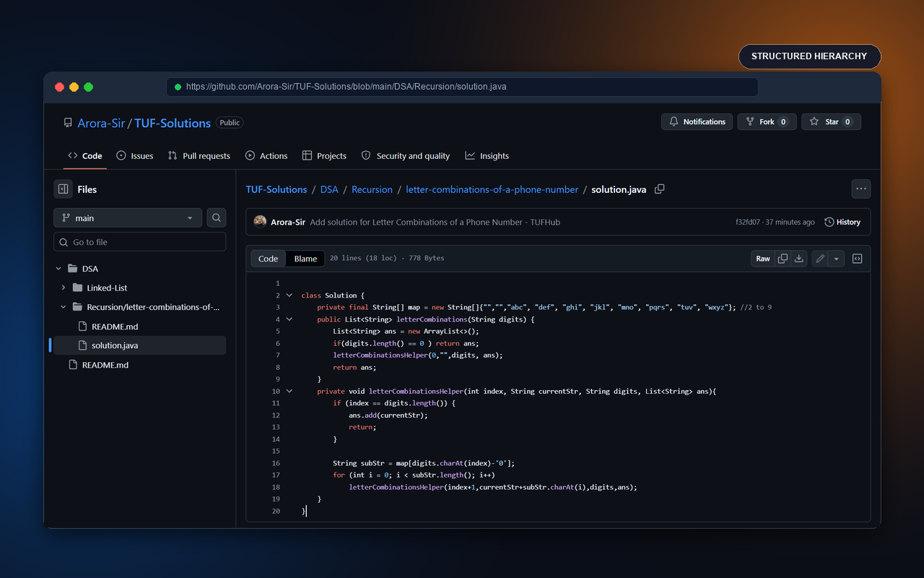The image size is (924, 578).
Task: Click Arora-Sir author name in commit bar
Action: coord(288,222)
